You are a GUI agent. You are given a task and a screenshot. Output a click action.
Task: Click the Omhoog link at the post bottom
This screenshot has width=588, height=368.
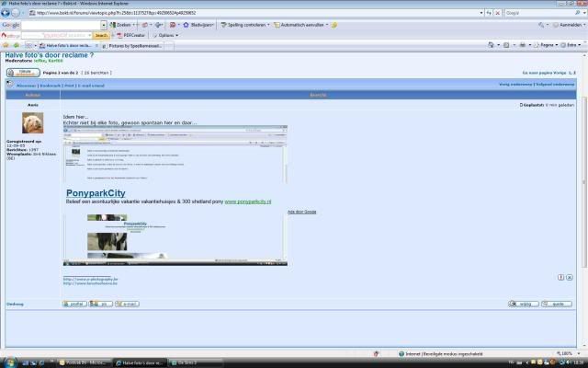pyautogui.click(x=15, y=305)
